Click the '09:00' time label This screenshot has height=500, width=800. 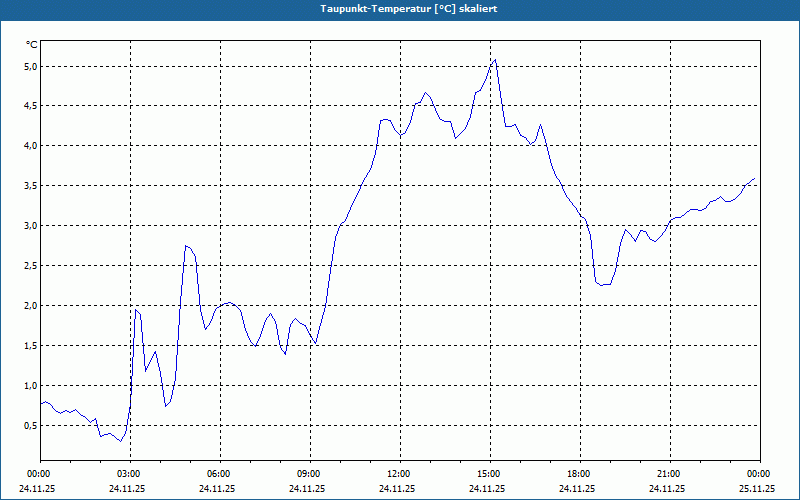(x=310, y=474)
